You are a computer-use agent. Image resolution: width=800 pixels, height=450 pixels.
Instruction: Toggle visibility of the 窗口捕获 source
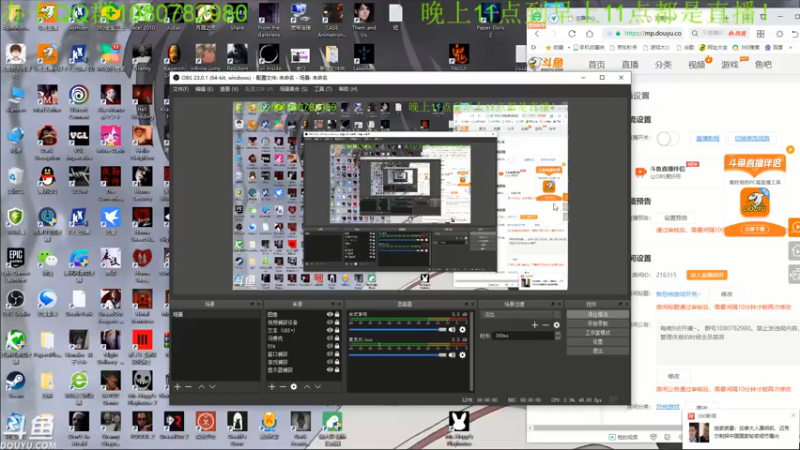[330, 354]
